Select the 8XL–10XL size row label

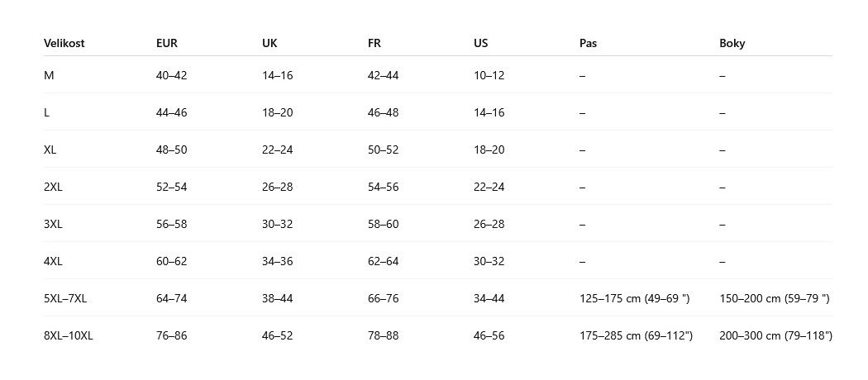[x=68, y=335]
